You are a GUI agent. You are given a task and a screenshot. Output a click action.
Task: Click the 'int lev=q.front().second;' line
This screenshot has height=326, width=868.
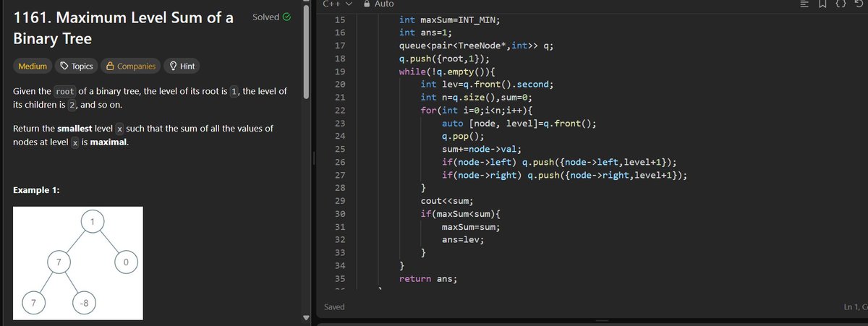pyautogui.click(x=487, y=85)
